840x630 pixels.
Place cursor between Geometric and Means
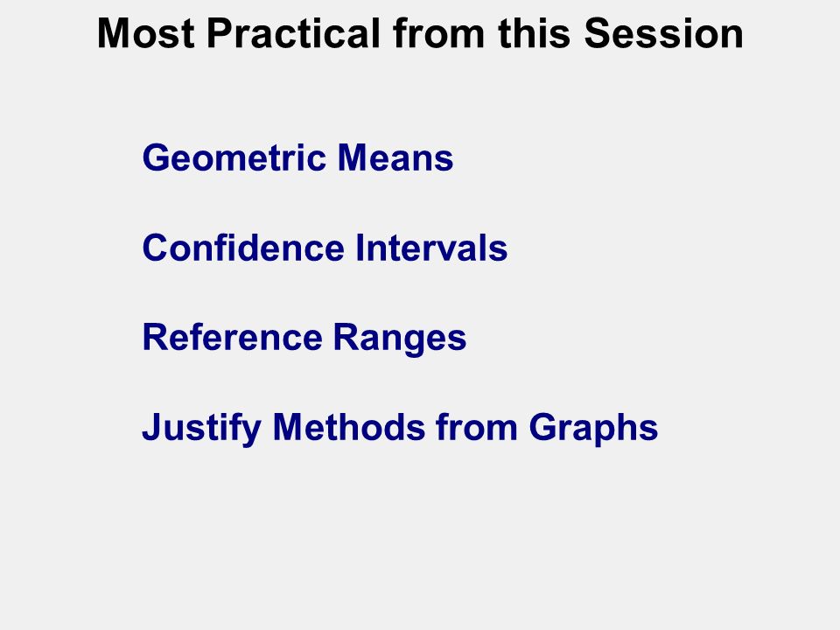pyautogui.click(x=332, y=158)
